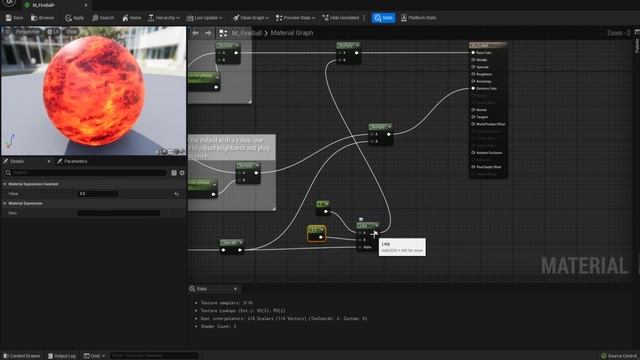Open the Output Log
This screenshot has width=640, height=360.
[x=62, y=356]
